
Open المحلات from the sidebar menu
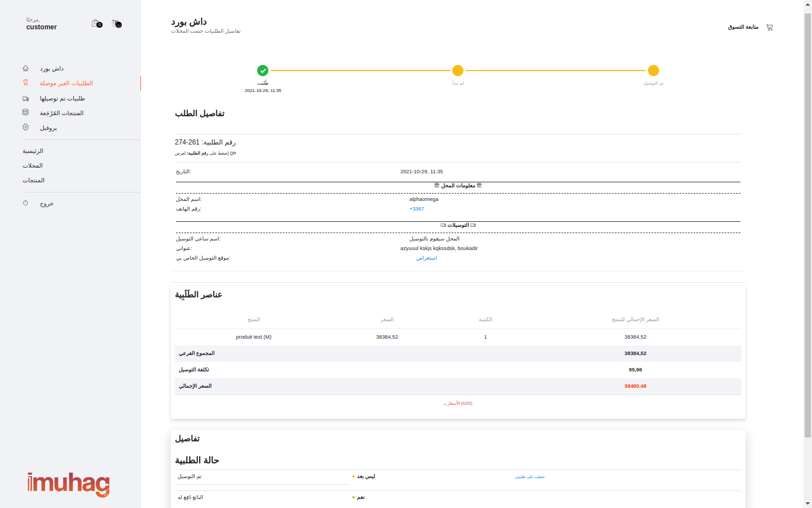33,166
